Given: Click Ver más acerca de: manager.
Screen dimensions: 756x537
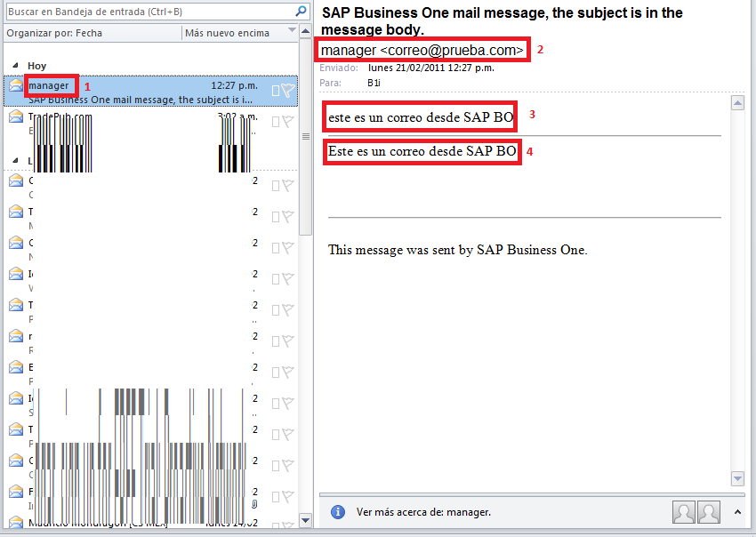Looking at the screenshot, I should pos(423,512).
